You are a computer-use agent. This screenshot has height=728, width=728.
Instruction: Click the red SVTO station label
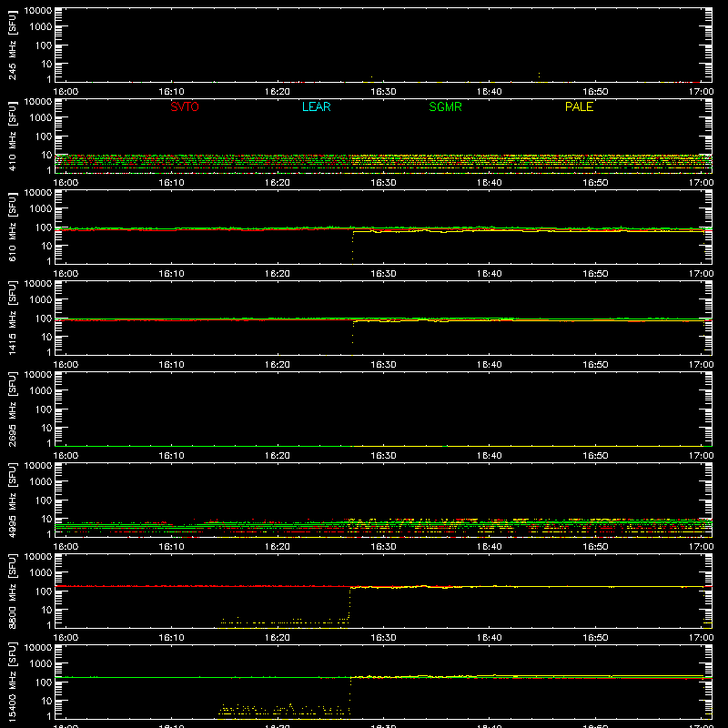[x=185, y=106]
